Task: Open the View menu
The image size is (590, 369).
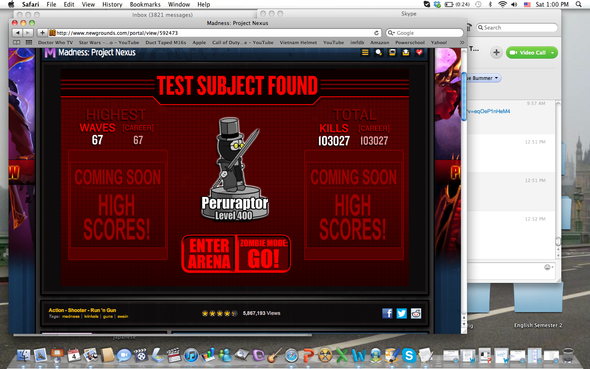Action: (x=88, y=5)
